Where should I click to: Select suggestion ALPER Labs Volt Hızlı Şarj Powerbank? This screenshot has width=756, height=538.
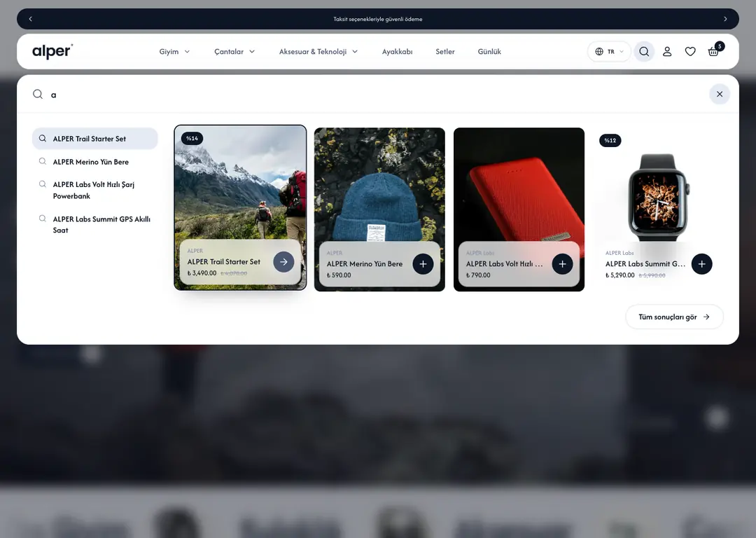(x=95, y=190)
